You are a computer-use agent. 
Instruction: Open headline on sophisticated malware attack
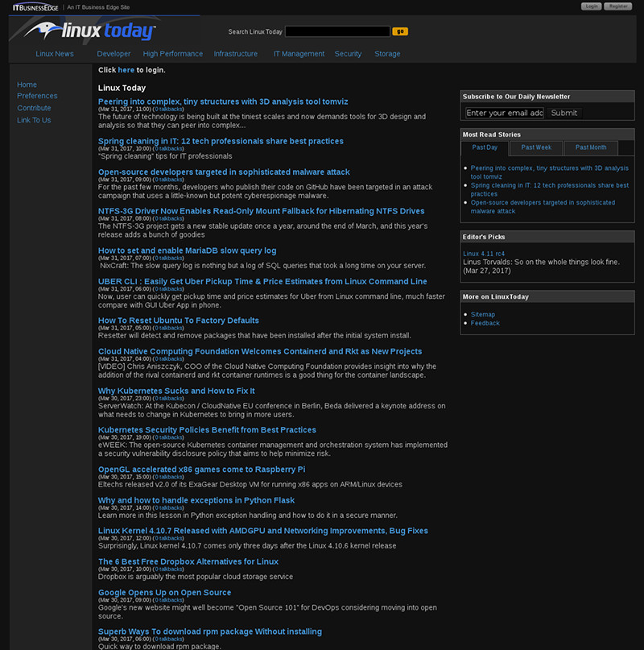point(224,172)
